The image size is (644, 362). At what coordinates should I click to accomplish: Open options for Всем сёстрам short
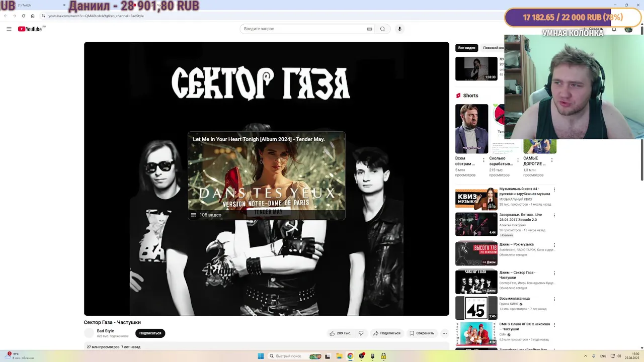484,160
